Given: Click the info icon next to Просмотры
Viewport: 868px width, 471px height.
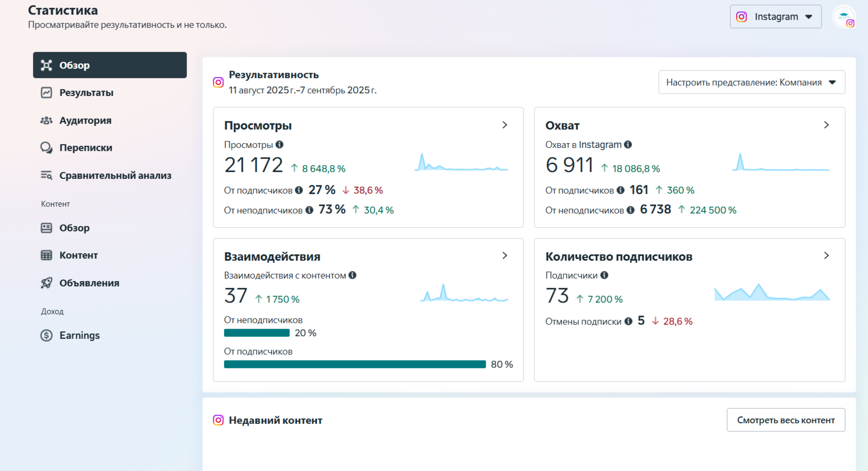Looking at the screenshot, I should 279,145.
